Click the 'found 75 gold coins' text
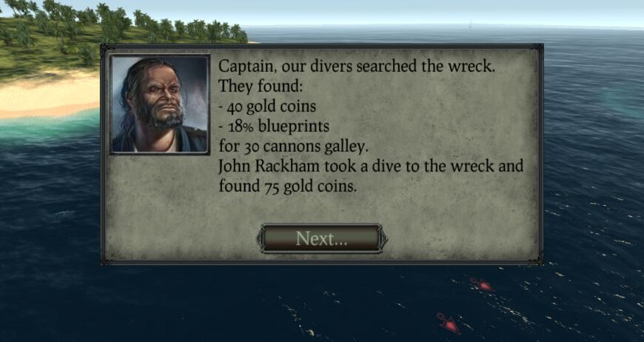 tap(287, 186)
